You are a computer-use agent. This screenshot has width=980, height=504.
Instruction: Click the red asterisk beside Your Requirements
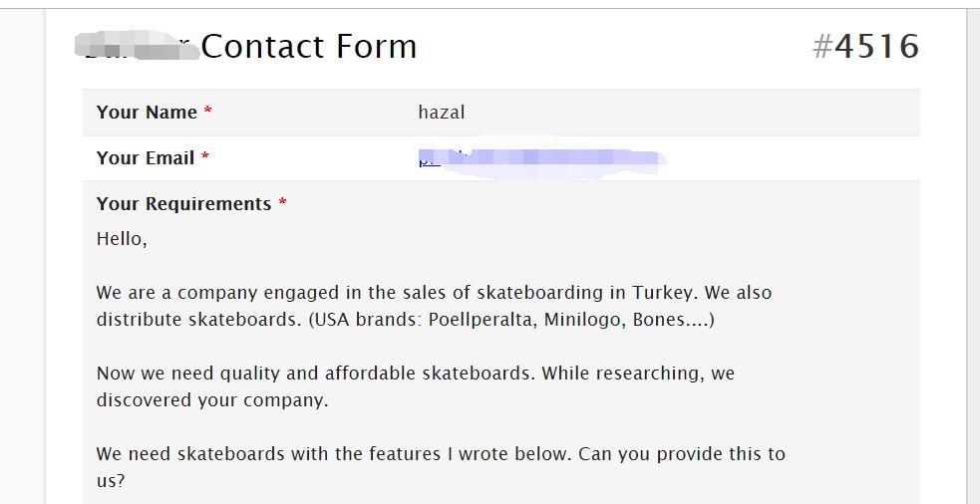coord(282,202)
